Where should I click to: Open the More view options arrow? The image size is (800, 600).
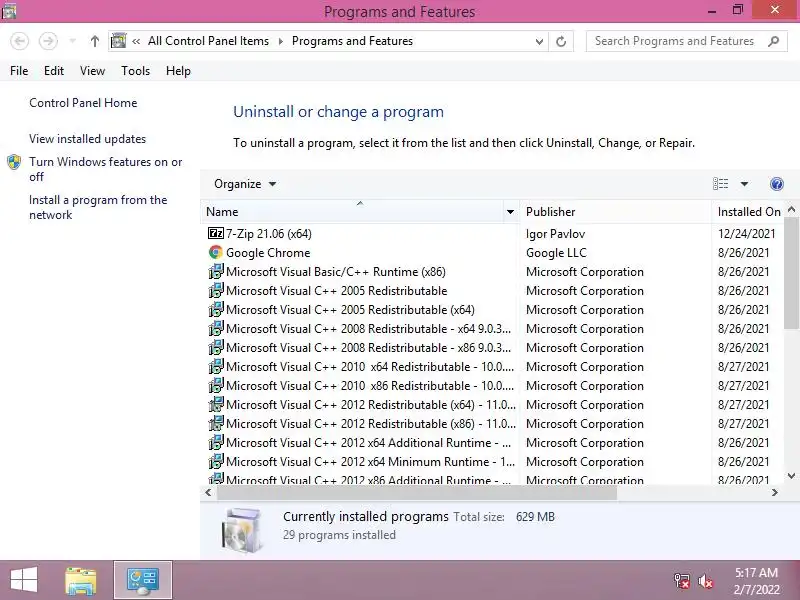coord(744,184)
